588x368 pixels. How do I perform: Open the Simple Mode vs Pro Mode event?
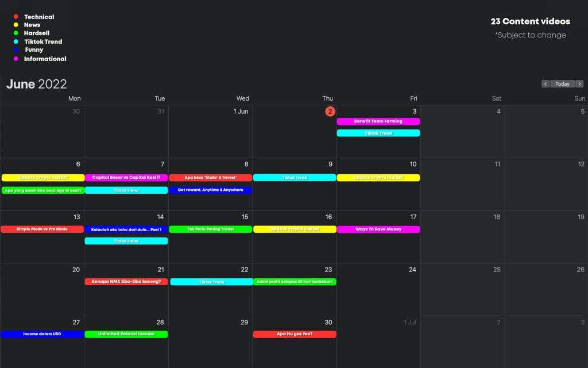tap(42, 229)
